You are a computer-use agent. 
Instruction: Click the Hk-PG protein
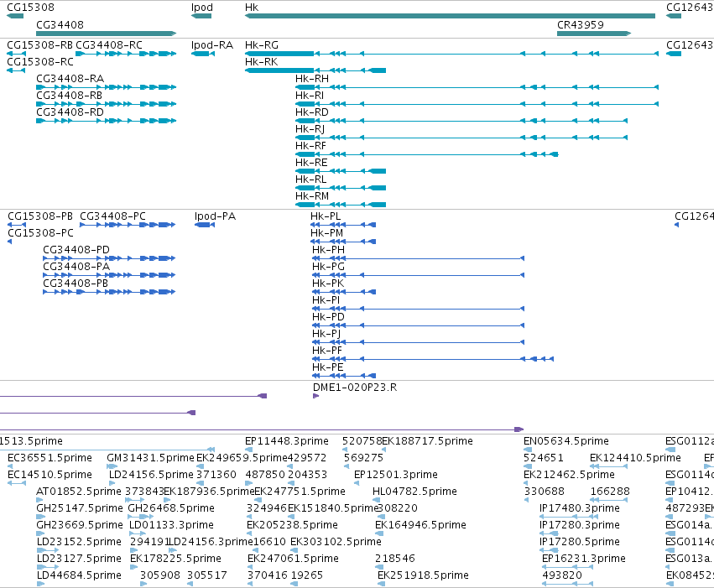tap(418, 275)
